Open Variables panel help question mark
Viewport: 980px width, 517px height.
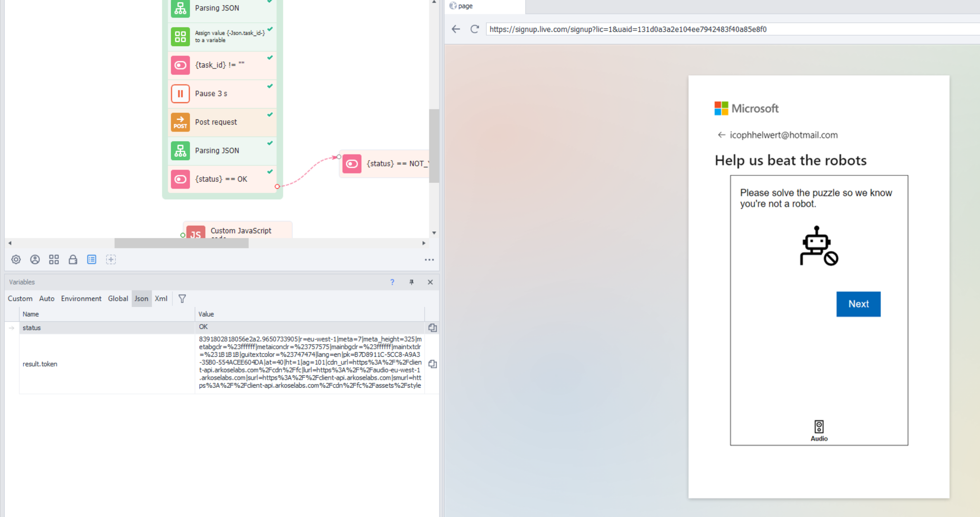coord(392,282)
